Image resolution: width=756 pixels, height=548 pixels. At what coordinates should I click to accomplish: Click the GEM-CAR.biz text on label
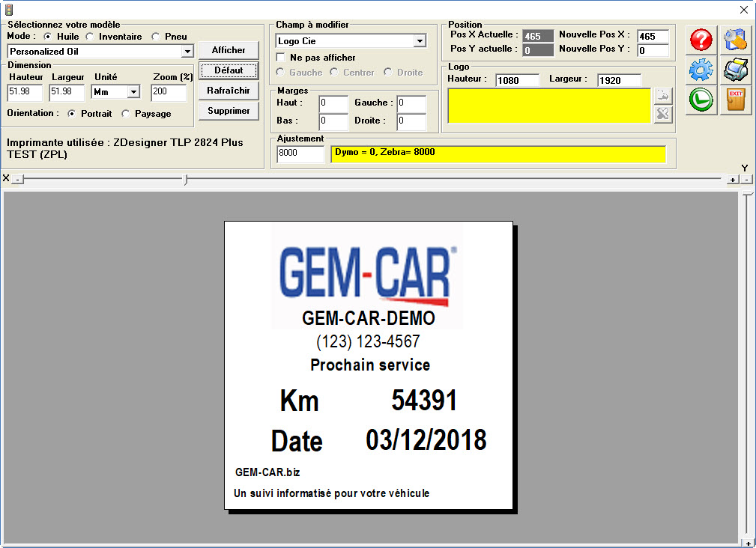click(x=267, y=472)
